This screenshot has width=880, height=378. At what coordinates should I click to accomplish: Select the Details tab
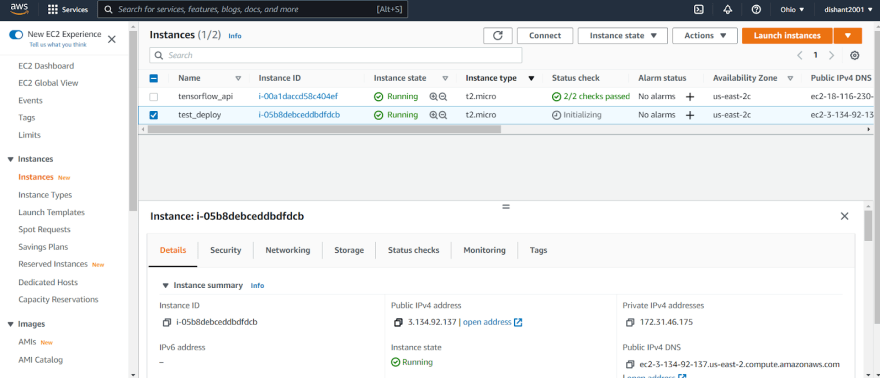click(x=173, y=250)
